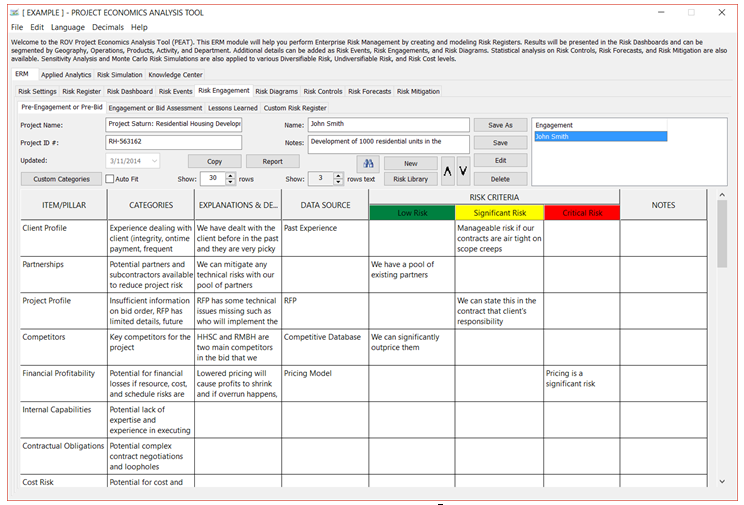Click the Save As button
The height and width of the screenshot is (505, 744).
coord(500,125)
